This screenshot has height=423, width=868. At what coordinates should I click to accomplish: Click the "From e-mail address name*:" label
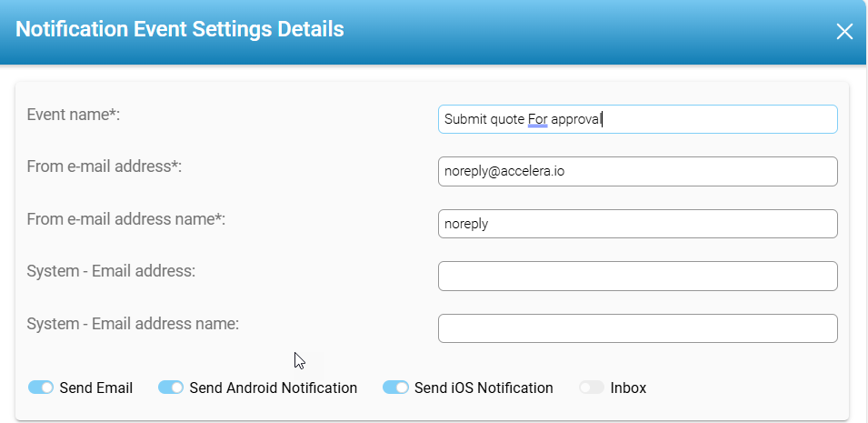pos(126,219)
